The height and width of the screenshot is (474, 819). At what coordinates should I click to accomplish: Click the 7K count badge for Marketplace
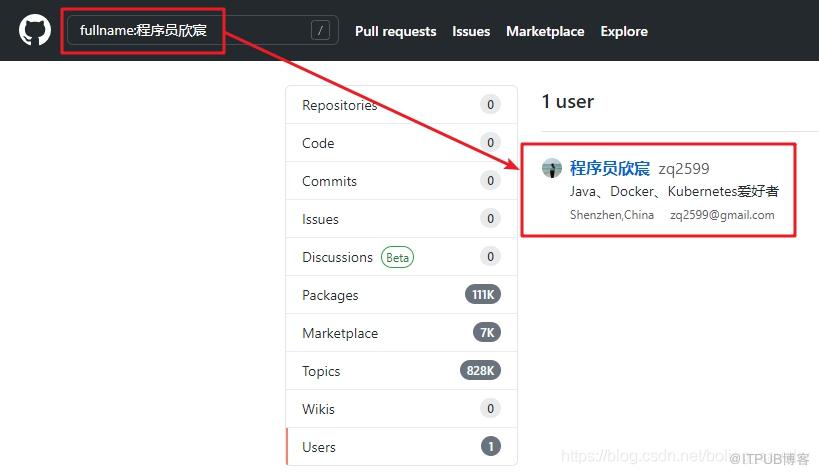487,332
